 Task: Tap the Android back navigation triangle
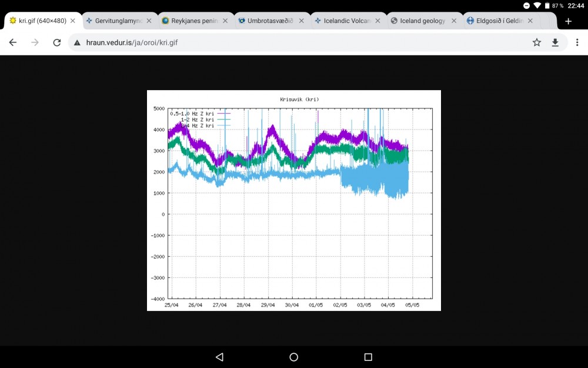tap(219, 357)
